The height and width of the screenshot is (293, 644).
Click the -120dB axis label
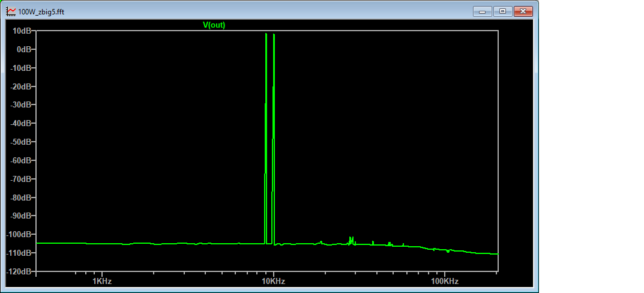(19, 271)
